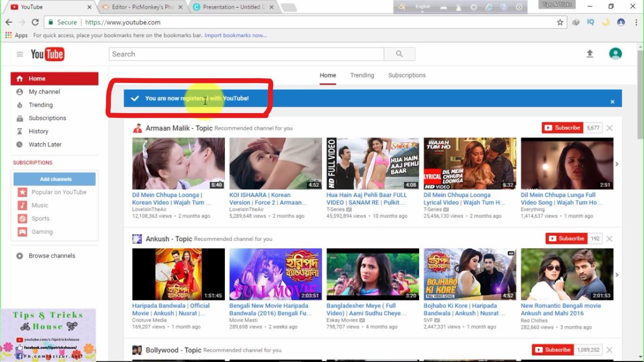
Task: Go back with the browser back arrow
Action: tap(9, 22)
